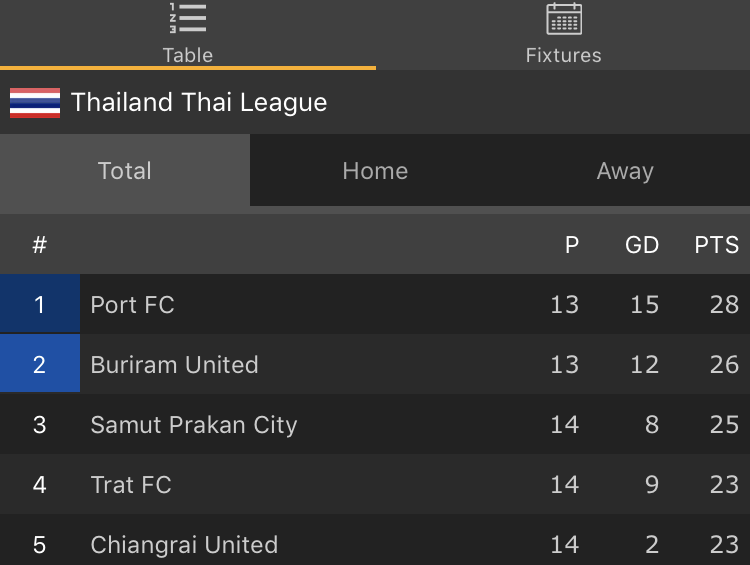Click the Fixtures calendar icon
This screenshot has height=565, width=750.
point(563,19)
